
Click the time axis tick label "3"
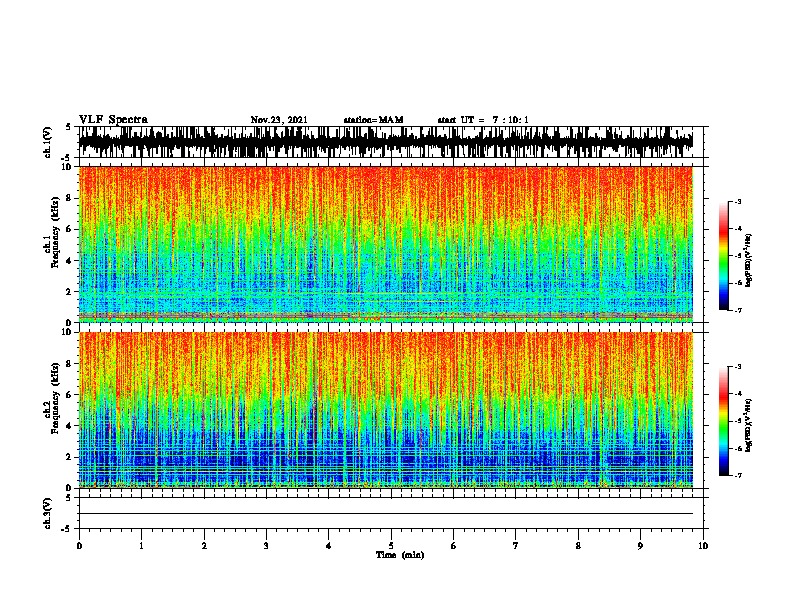coord(266,546)
